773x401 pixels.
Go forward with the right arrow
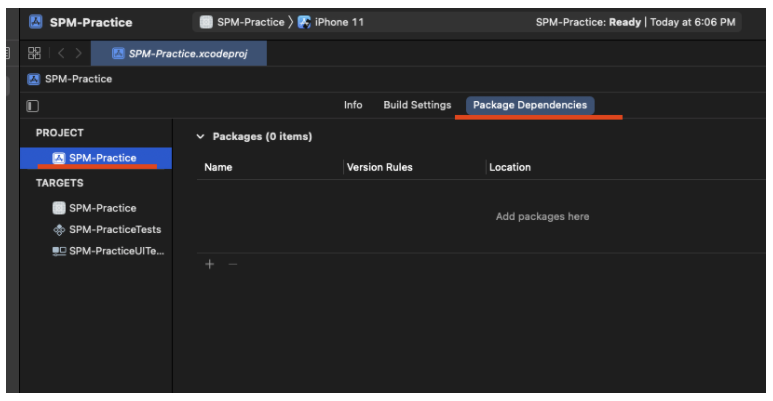[78, 53]
